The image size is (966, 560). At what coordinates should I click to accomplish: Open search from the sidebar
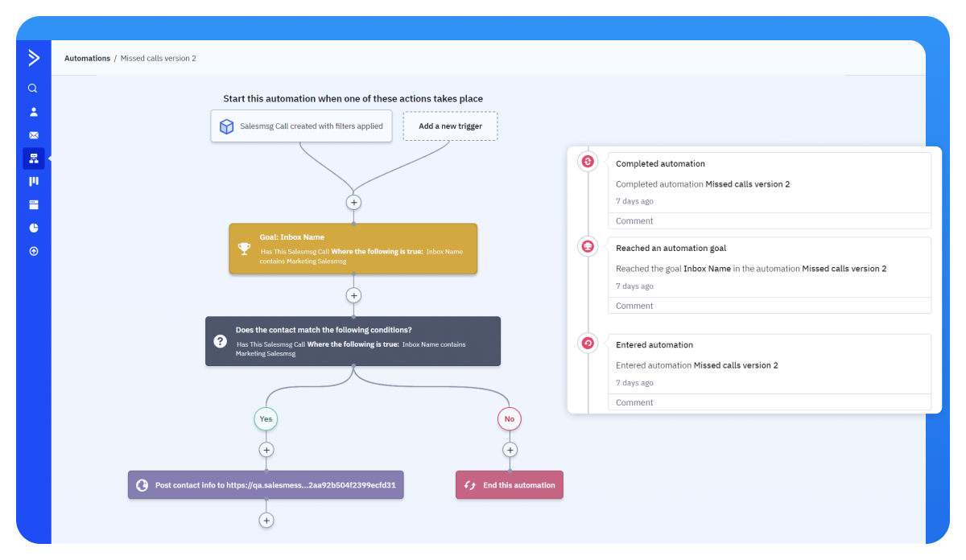(x=33, y=89)
